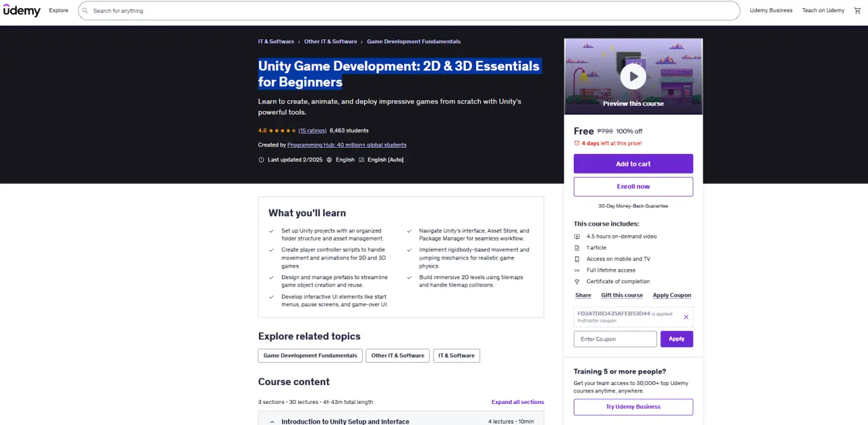The height and width of the screenshot is (425, 868).
Task: Click the closed captions icon next to English [Auto]
Action: coord(361,160)
